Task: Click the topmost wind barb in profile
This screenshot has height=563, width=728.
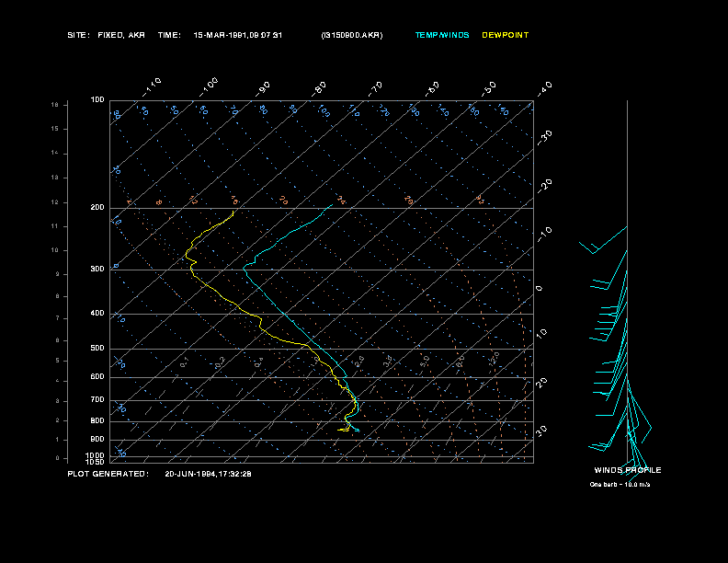Action: click(603, 240)
